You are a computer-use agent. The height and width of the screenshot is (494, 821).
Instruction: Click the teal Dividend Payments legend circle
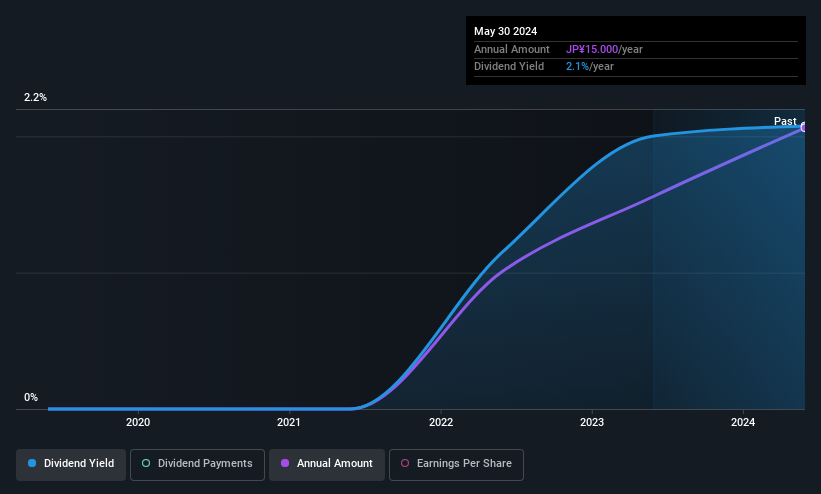coord(146,463)
